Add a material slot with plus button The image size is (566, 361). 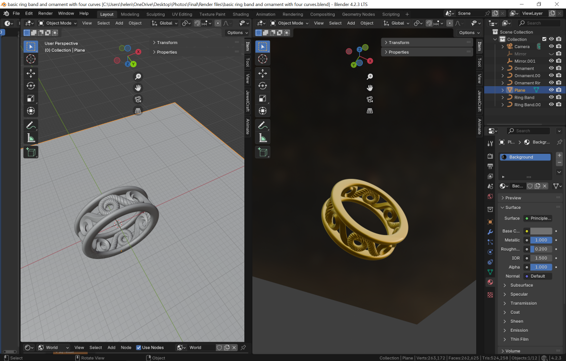tap(559, 156)
